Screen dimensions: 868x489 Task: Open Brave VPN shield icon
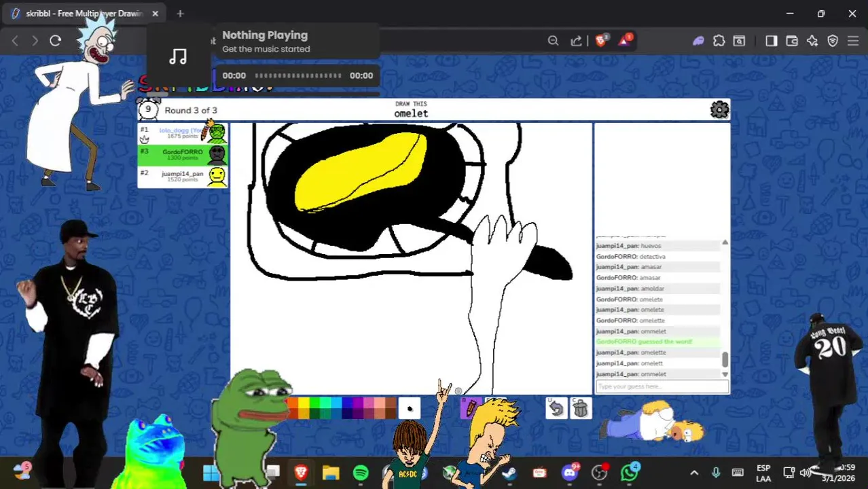tap(833, 41)
